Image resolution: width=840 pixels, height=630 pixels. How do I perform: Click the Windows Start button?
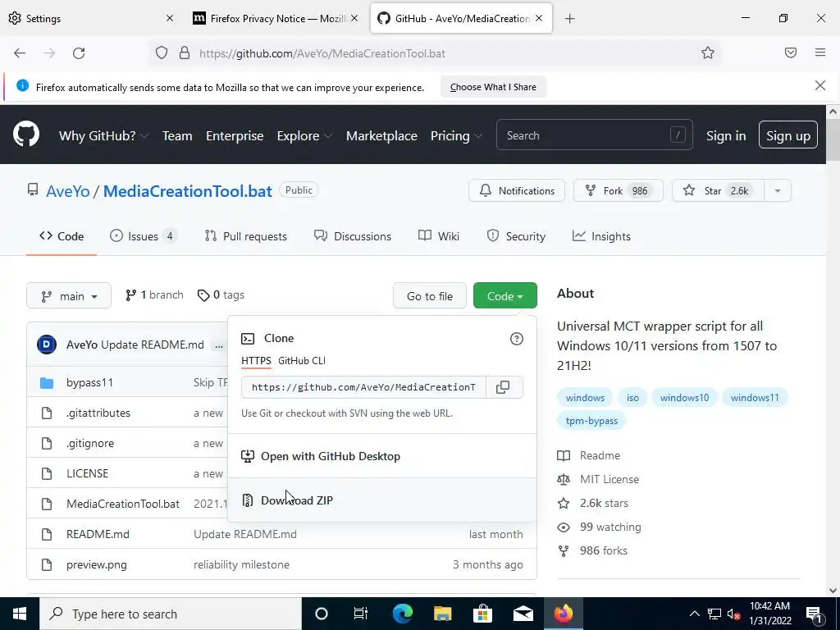pos(20,614)
